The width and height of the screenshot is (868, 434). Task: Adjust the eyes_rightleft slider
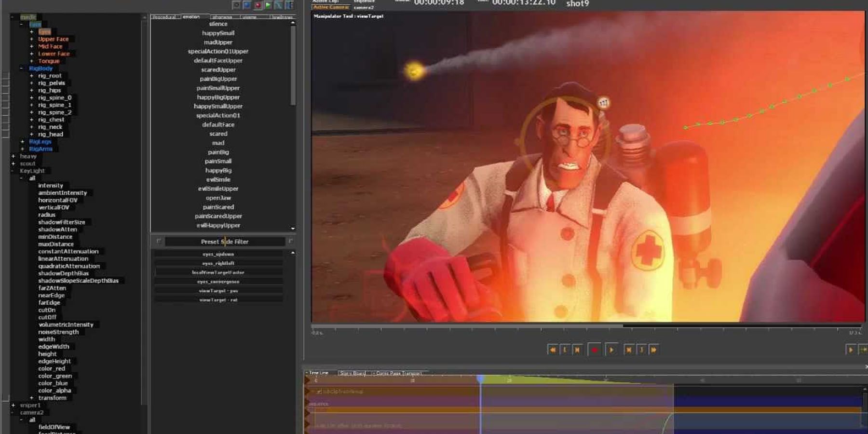[218, 263]
